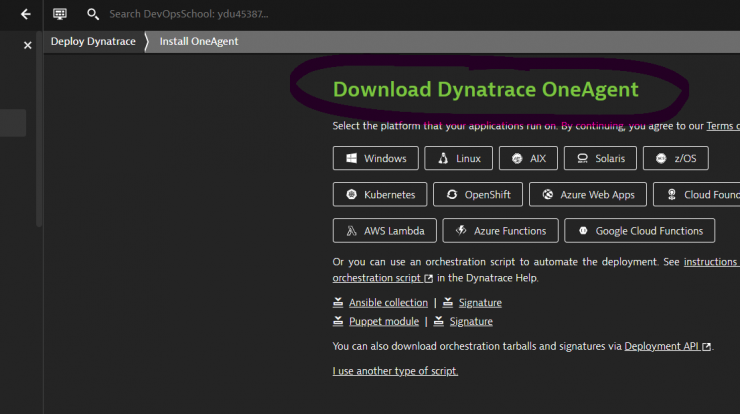Download the Ansible collection
740x414 pixels.
click(x=388, y=303)
